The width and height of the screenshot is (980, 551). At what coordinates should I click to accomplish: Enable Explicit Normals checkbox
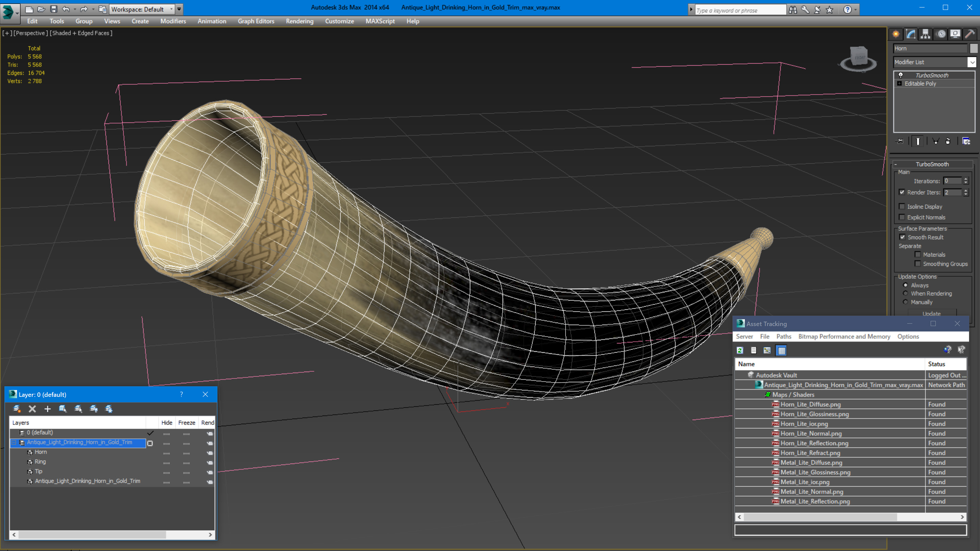(902, 217)
